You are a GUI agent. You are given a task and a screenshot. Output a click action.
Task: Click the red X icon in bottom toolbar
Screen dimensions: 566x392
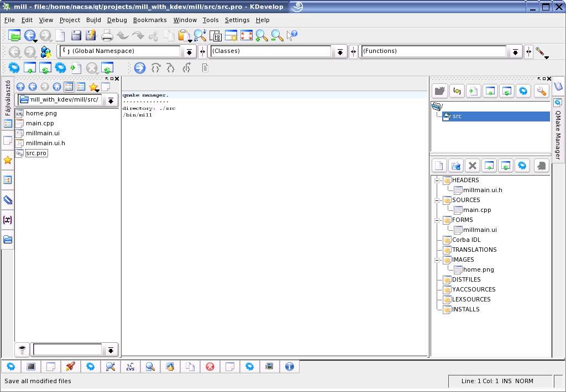point(209,367)
